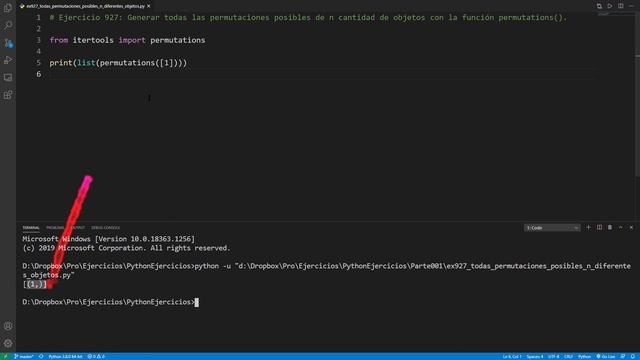Open the Run and Debug view
The width and height of the screenshot is (640, 360).
8,60
